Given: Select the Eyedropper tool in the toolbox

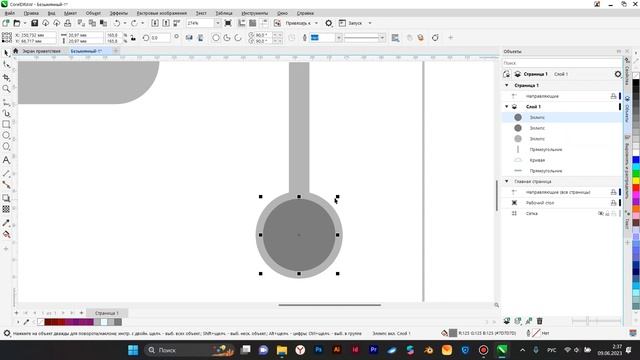Looking at the screenshot, I should point(6,223).
